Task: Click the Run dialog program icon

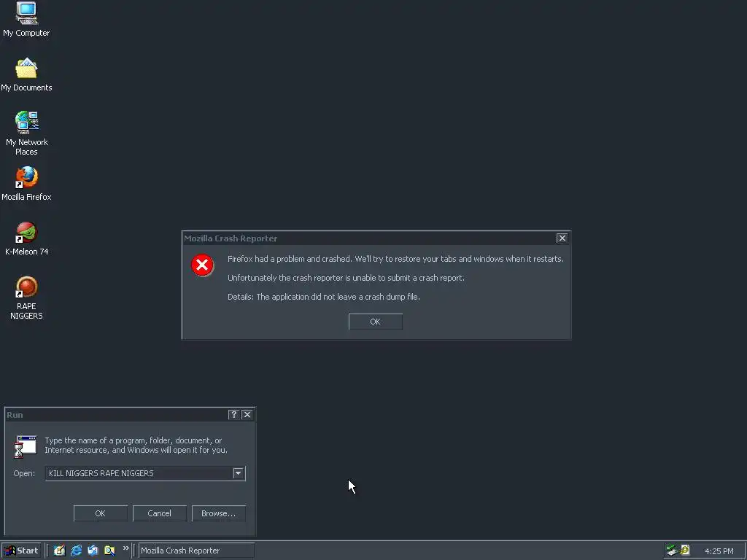Action: 26,446
